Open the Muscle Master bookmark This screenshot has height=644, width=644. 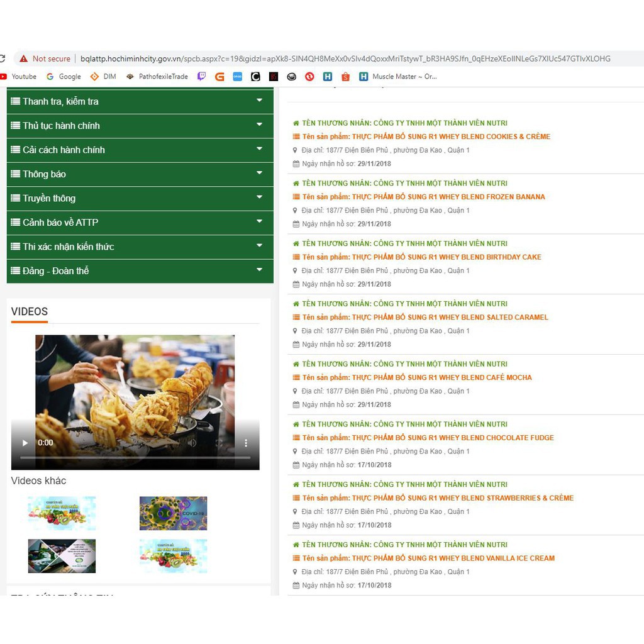398,76
